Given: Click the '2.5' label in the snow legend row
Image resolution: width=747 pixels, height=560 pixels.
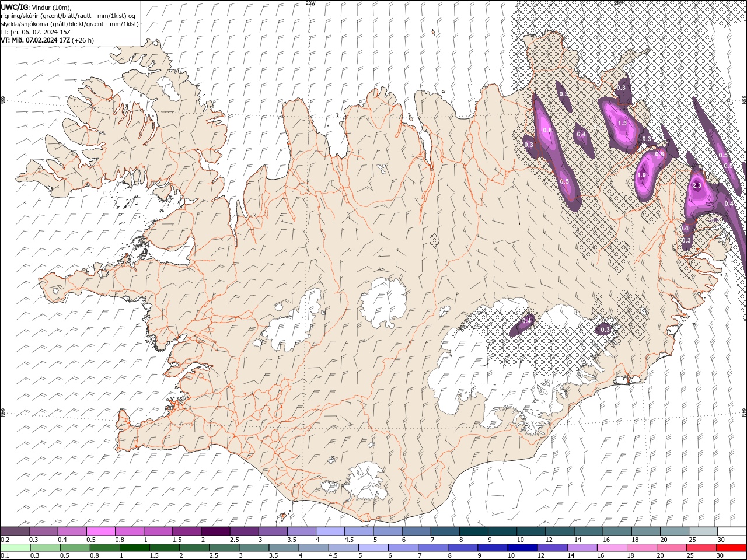Looking at the screenshot, I should (235, 540).
